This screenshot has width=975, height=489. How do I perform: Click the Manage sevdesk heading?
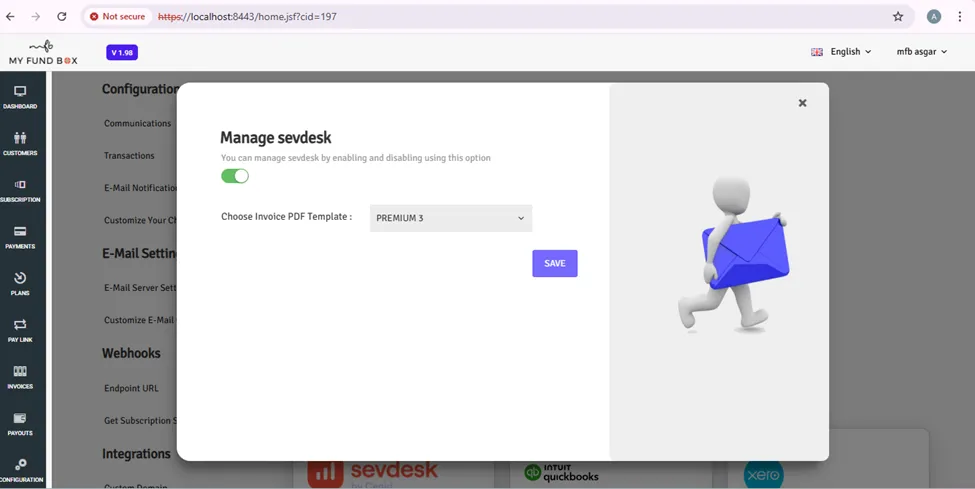click(275, 137)
